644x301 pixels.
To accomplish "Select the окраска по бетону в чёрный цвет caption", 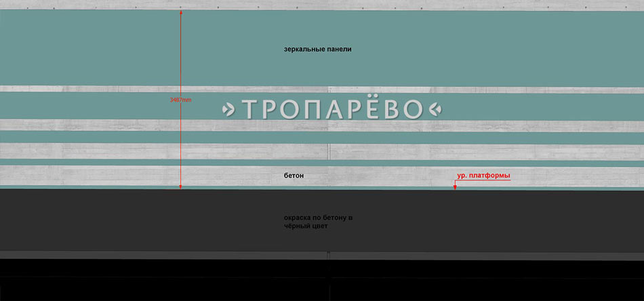I will [318, 222].
